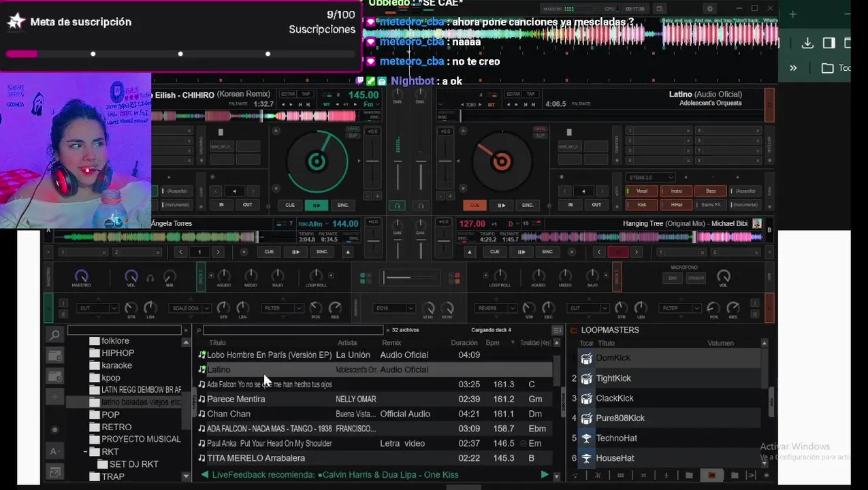Click the Angela Torres deck CUE button
This screenshot has height=490, width=868.
point(269,252)
